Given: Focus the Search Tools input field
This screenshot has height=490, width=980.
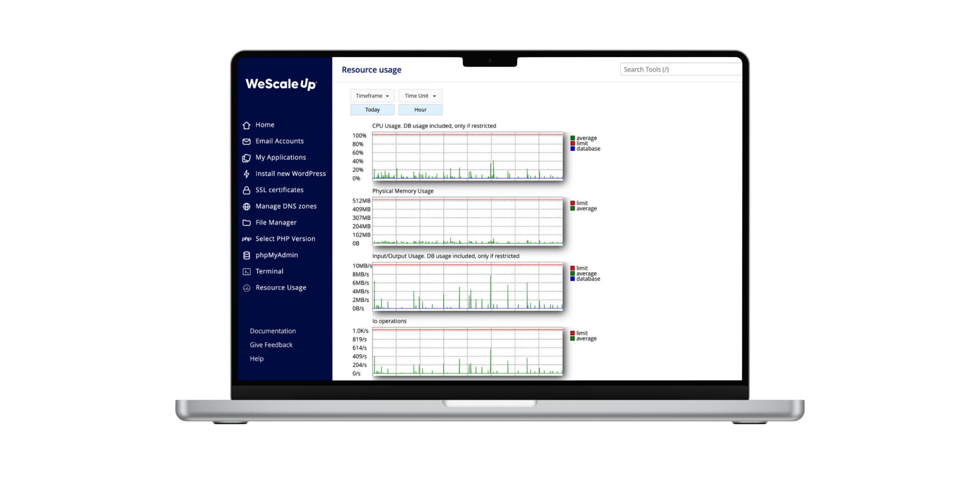Looking at the screenshot, I should [681, 69].
